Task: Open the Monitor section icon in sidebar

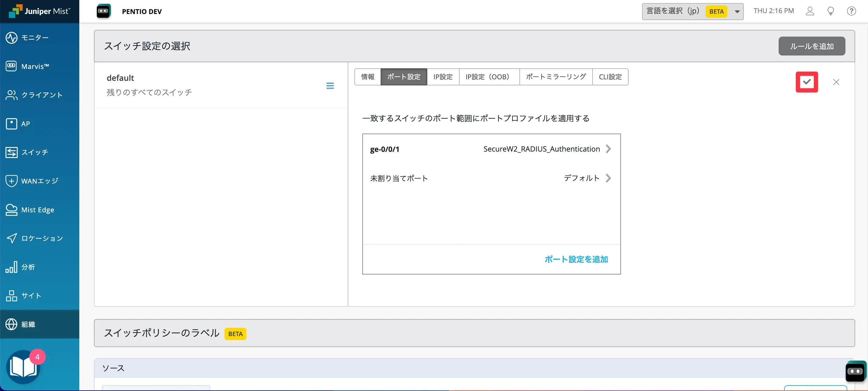Action: point(12,38)
